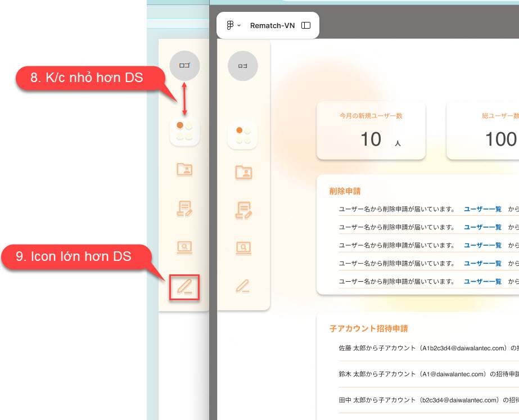Select the document edit icon in Figma design sidebar
Image resolution: width=519 pixels, height=420 pixels.
point(243,210)
